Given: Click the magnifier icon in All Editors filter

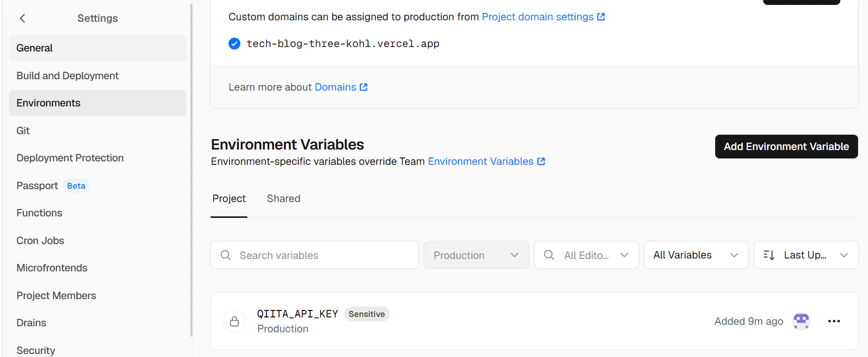Looking at the screenshot, I should (549, 255).
